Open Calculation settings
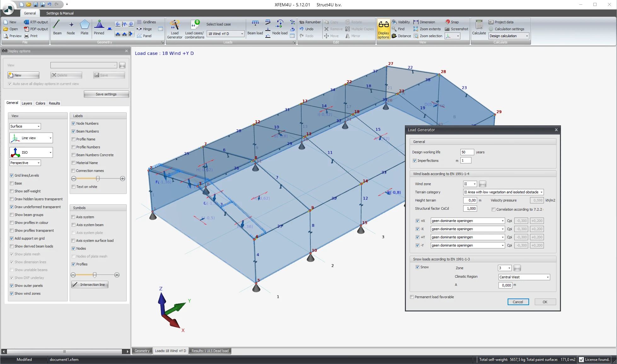617x364 pixels. click(x=506, y=29)
